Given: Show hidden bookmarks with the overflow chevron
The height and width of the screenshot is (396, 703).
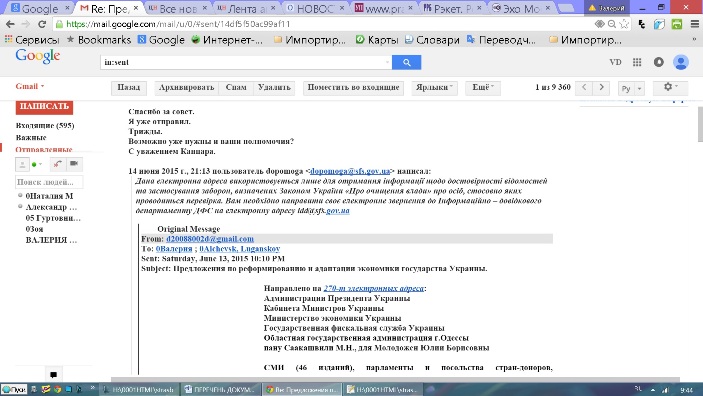Looking at the screenshot, I should pyautogui.click(x=694, y=39).
